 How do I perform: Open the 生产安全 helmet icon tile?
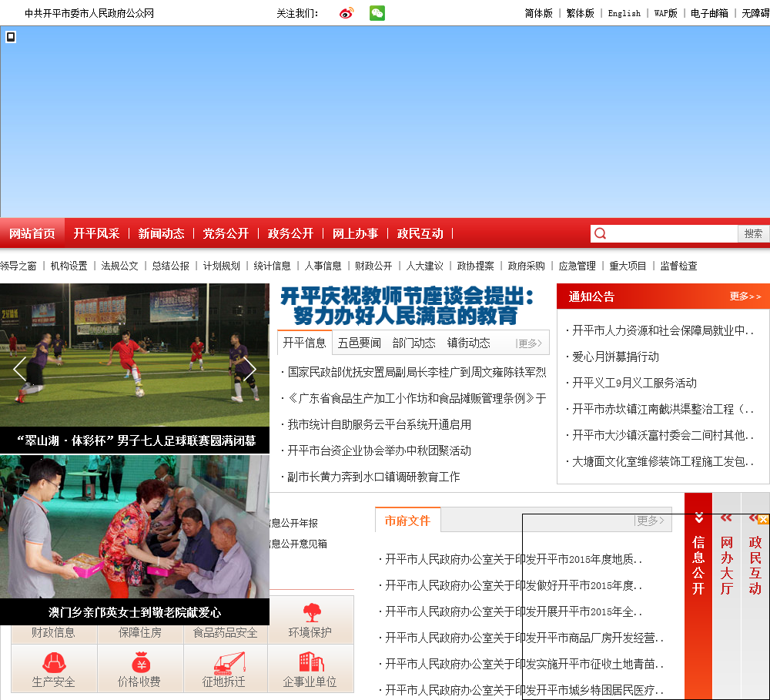pyautogui.click(x=54, y=668)
